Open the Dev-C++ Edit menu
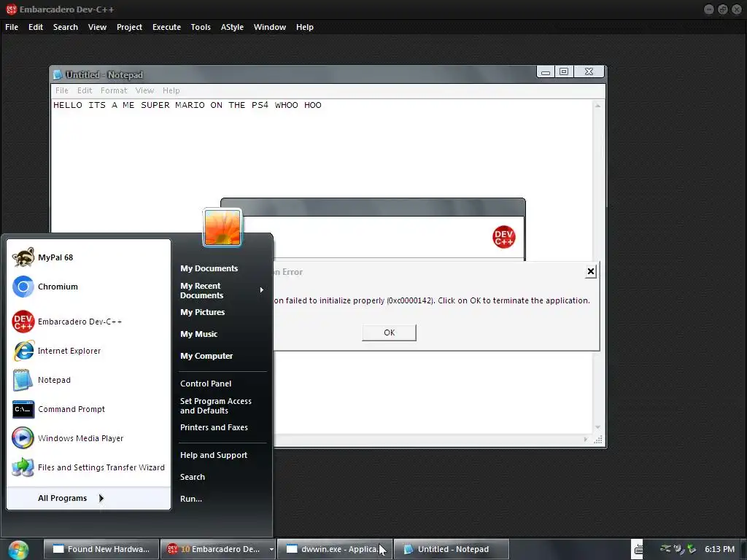 point(36,27)
